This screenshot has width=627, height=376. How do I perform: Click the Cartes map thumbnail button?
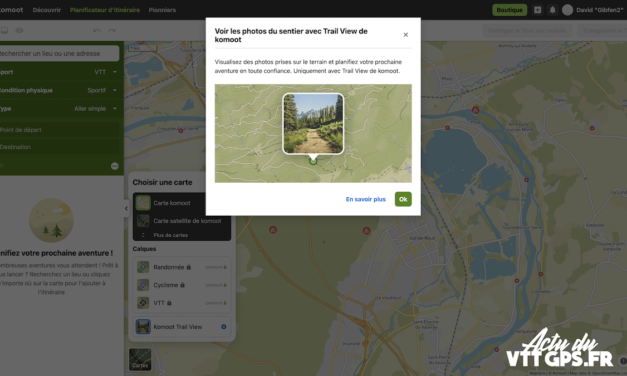point(140,359)
